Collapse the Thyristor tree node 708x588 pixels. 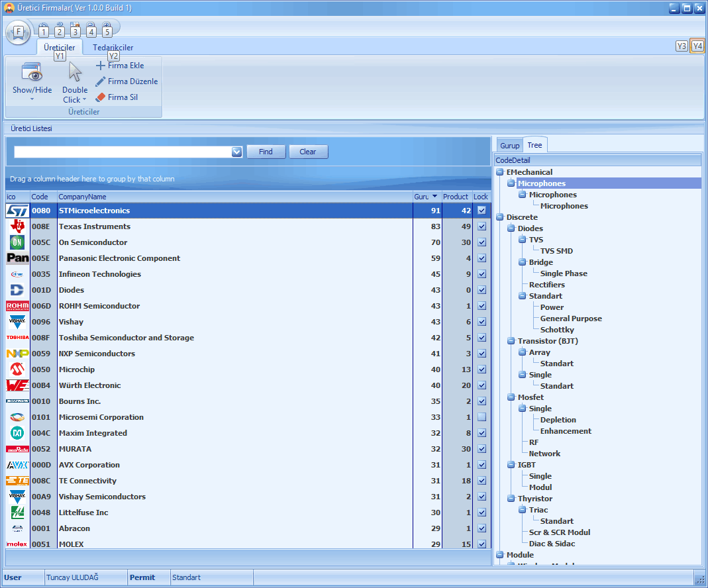click(511, 499)
